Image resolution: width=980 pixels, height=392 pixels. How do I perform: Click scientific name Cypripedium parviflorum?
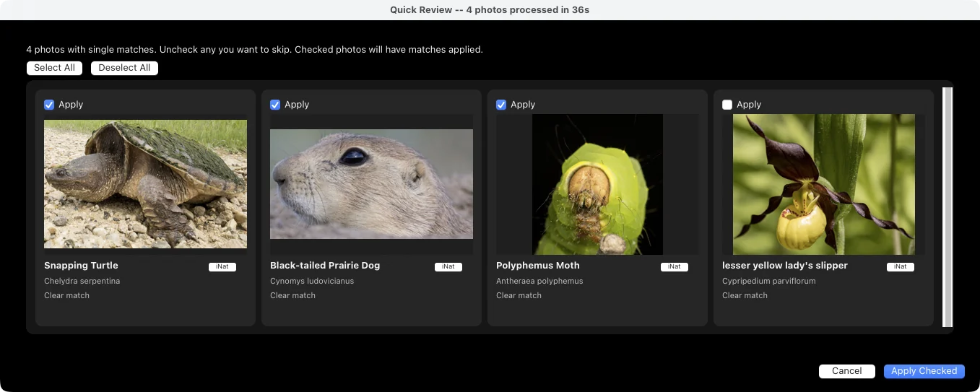[768, 281]
